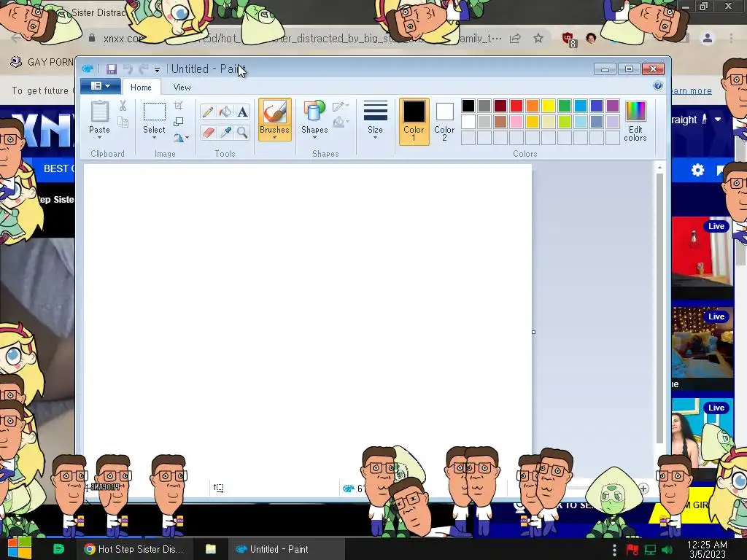This screenshot has width=747, height=560.
Task: Pick the orange color swatch
Action: click(532, 106)
